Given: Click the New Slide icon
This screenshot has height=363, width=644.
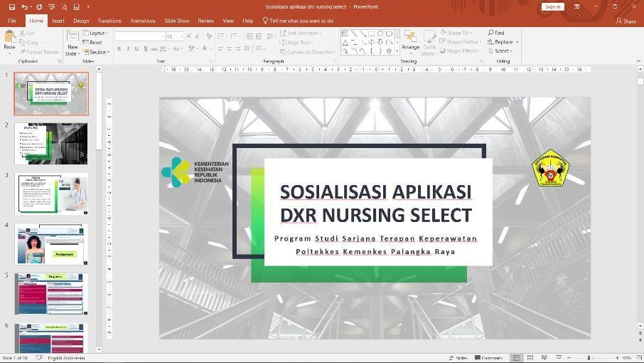Looking at the screenshot, I should click(x=73, y=36).
